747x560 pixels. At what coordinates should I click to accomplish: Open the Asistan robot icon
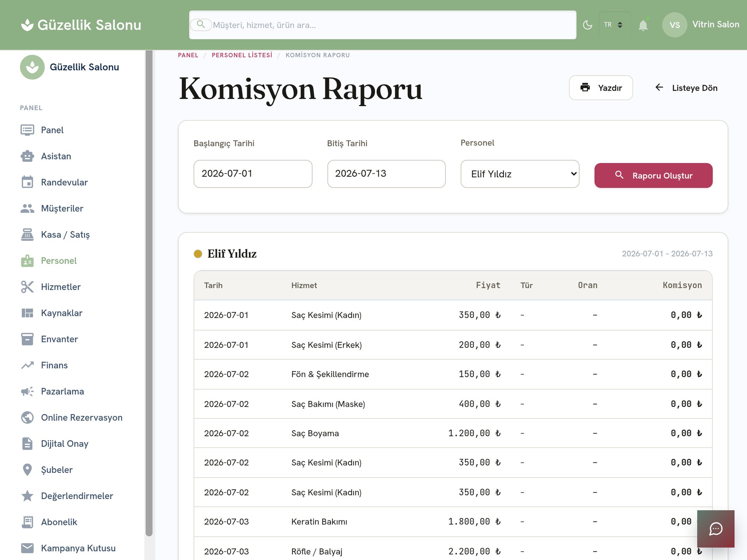tap(27, 156)
